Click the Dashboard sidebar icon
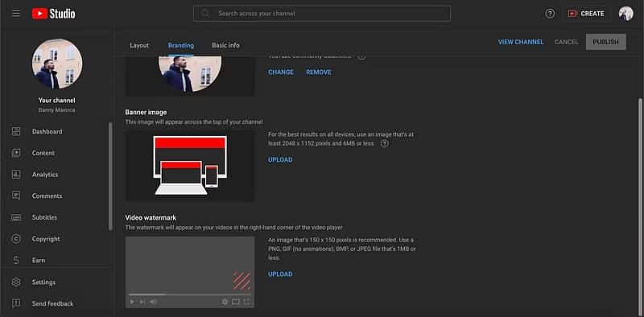Screen dimensions: 644x317 (x=16, y=131)
